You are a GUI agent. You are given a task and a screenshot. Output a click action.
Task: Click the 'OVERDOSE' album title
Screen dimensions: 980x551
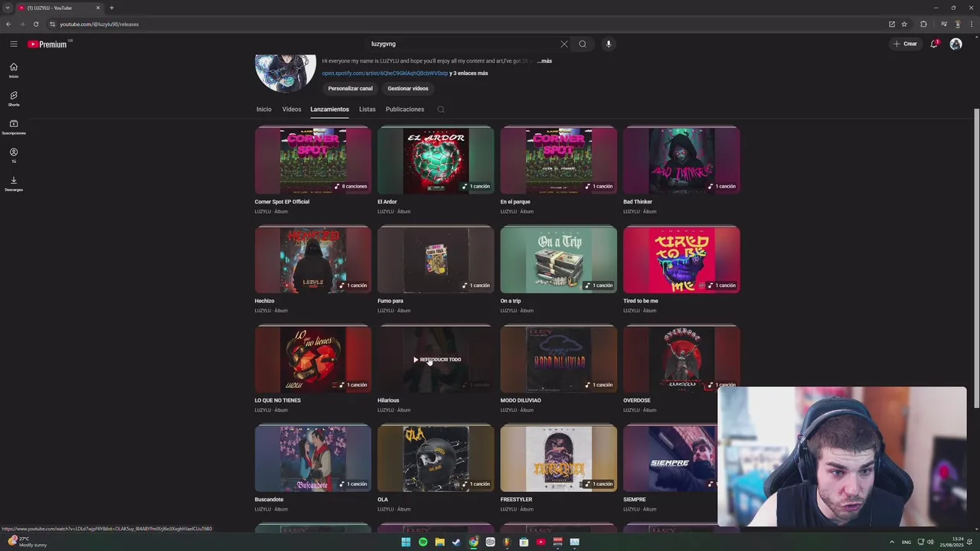point(637,400)
